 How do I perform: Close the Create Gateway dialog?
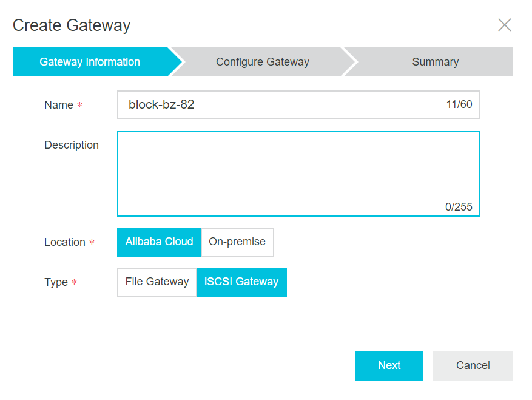pos(505,25)
